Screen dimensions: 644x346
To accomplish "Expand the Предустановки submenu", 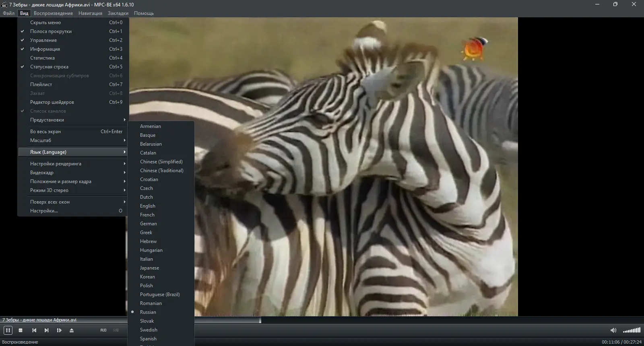I will click(73, 120).
